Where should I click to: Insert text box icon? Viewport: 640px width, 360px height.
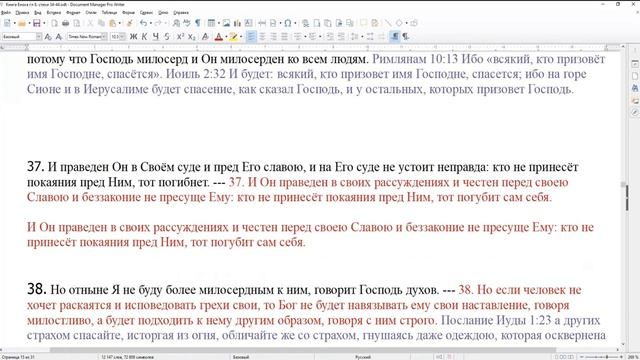248,23
